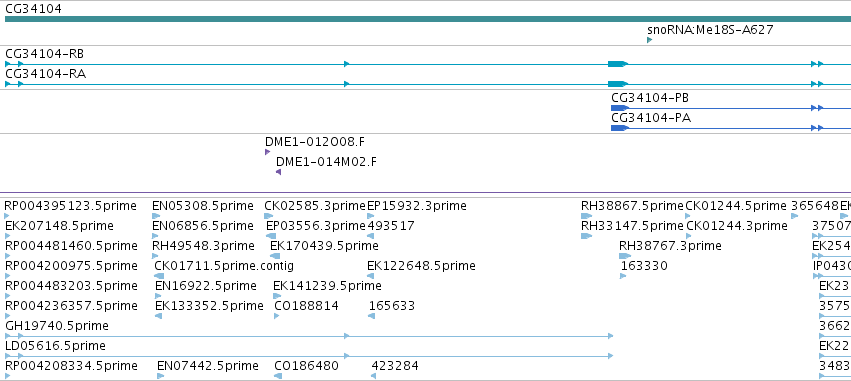
Task: Select the EK122648.5prime label
Action: point(421,266)
